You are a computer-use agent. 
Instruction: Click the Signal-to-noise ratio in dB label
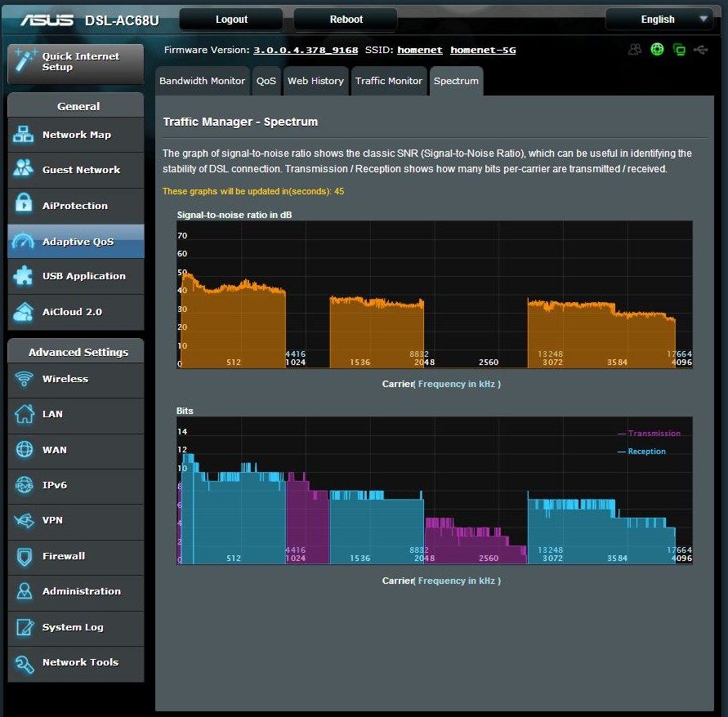click(234, 215)
